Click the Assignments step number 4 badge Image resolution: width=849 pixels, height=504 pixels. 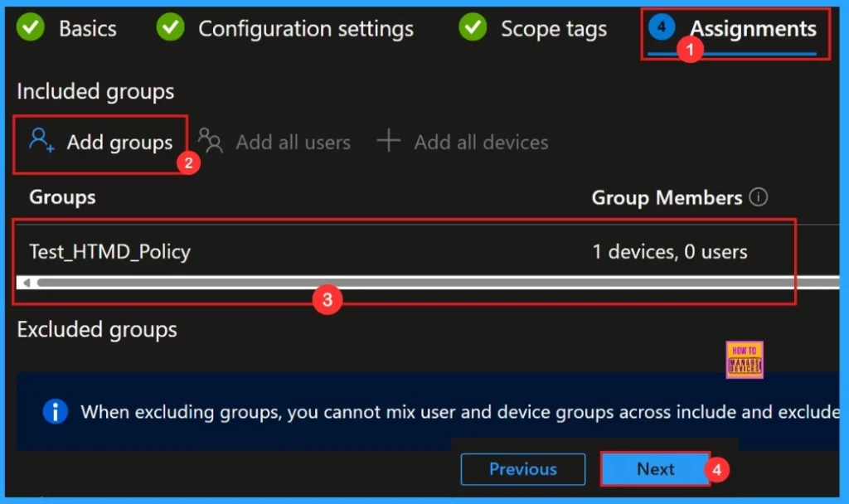[661, 27]
